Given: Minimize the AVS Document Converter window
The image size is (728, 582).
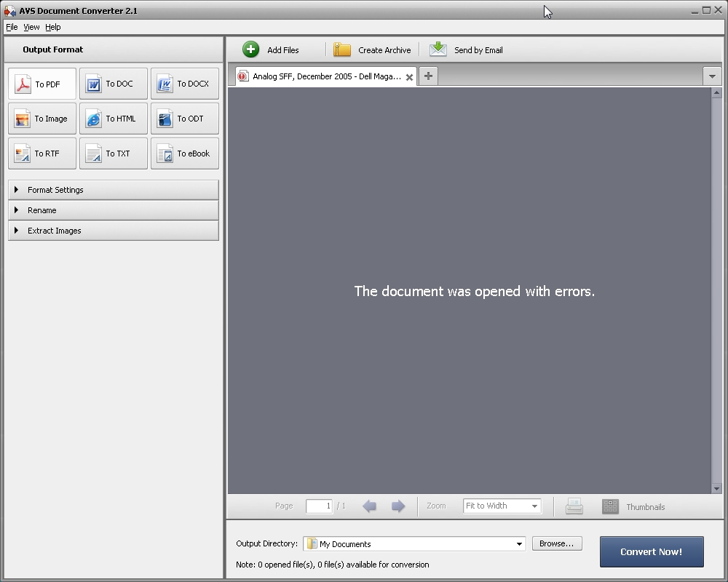Looking at the screenshot, I should (695, 11).
